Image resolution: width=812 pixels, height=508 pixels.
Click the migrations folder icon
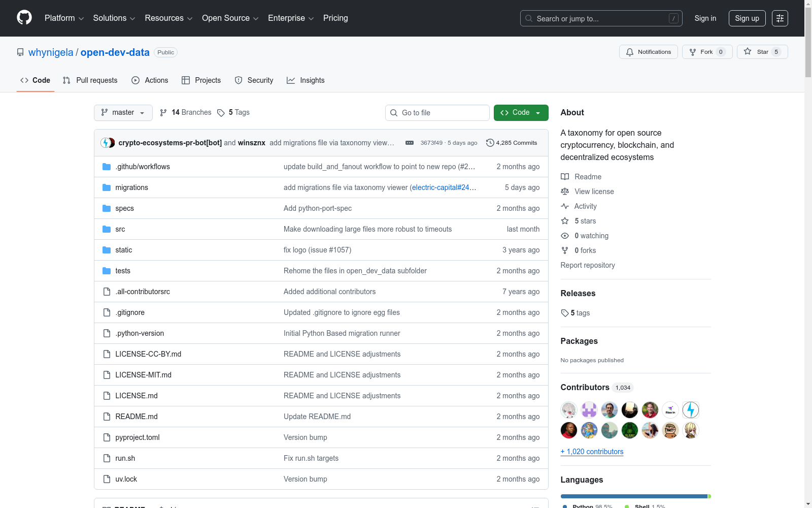click(107, 187)
